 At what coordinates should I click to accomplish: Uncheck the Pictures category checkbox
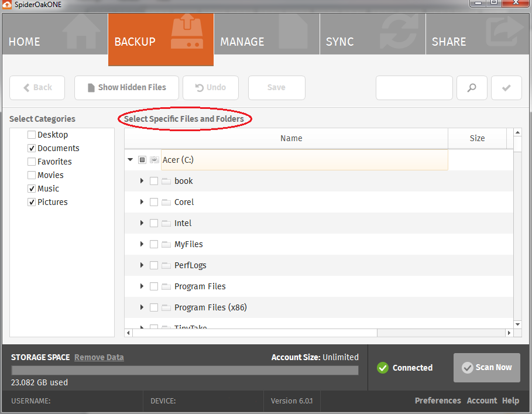tap(32, 202)
